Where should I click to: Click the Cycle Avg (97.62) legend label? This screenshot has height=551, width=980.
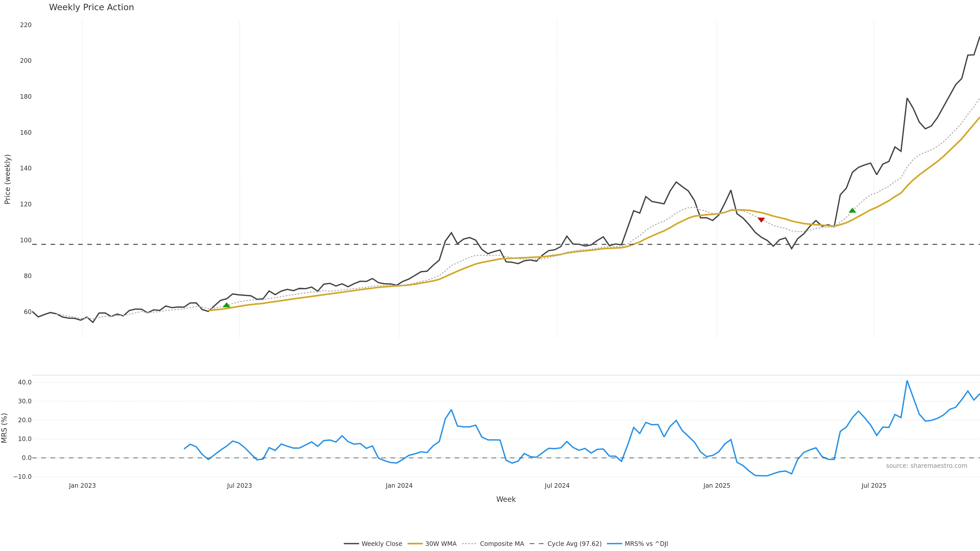574,544
